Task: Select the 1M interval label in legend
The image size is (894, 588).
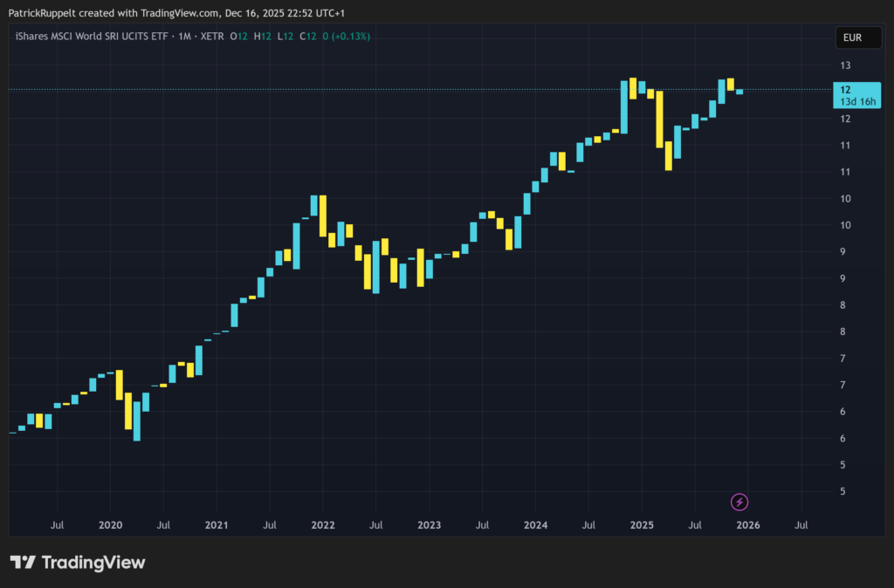Action: click(x=185, y=37)
